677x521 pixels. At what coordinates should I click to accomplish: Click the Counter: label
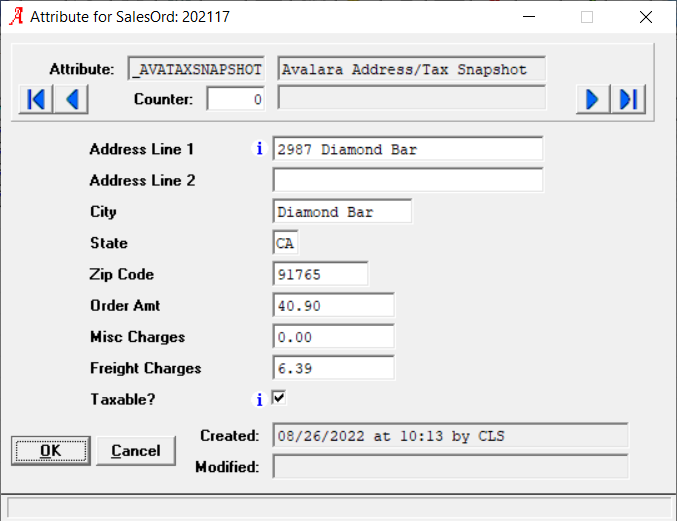tap(164, 99)
